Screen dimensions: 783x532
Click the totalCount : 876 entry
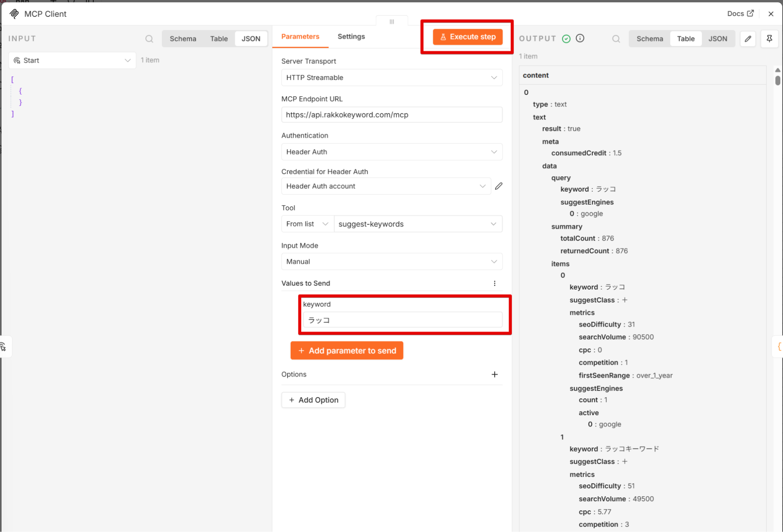coord(587,238)
